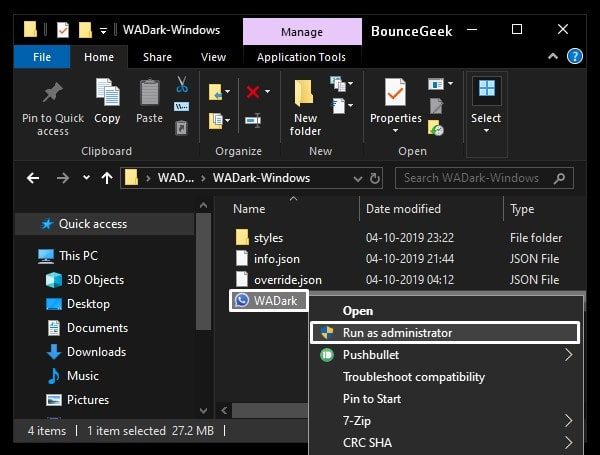Click quick access toolbar new folder icon
600x455 pixels.
[85, 30]
